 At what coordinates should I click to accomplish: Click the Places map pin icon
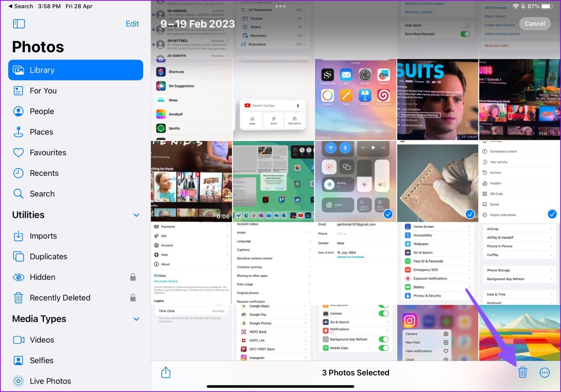pos(18,132)
